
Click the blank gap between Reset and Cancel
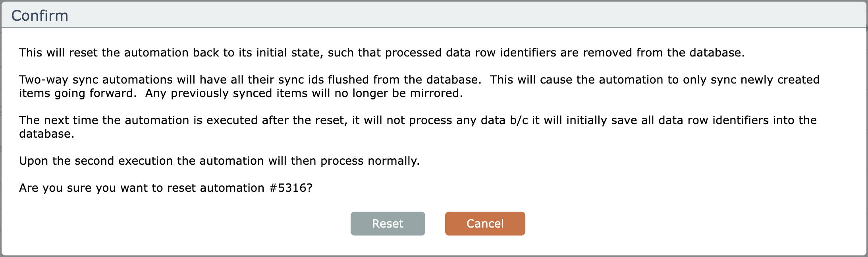(x=435, y=224)
